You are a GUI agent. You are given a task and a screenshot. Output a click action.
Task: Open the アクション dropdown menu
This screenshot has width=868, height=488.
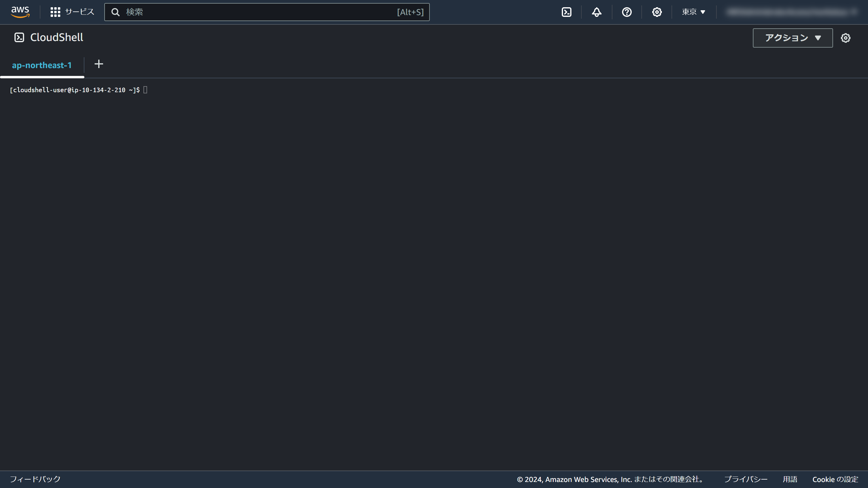click(792, 38)
